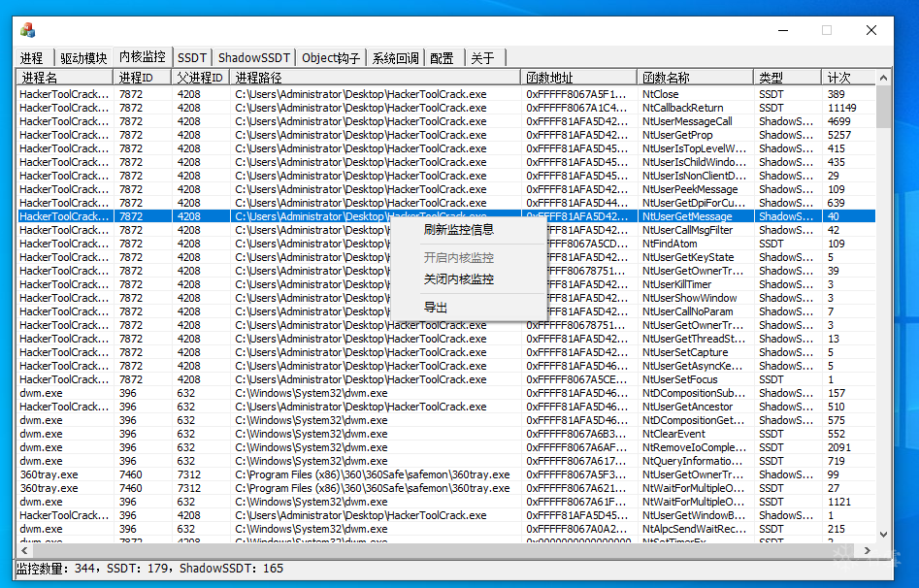Select the 内核监控 tab
Screen dimensions: 919x588
click(x=143, y=56)
